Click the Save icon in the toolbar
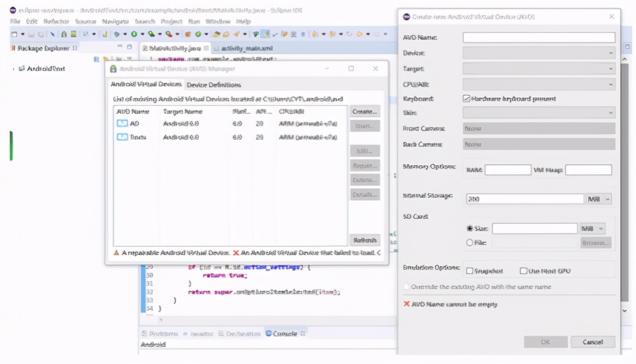The image size is (636, 364). [x=31, y=33]
